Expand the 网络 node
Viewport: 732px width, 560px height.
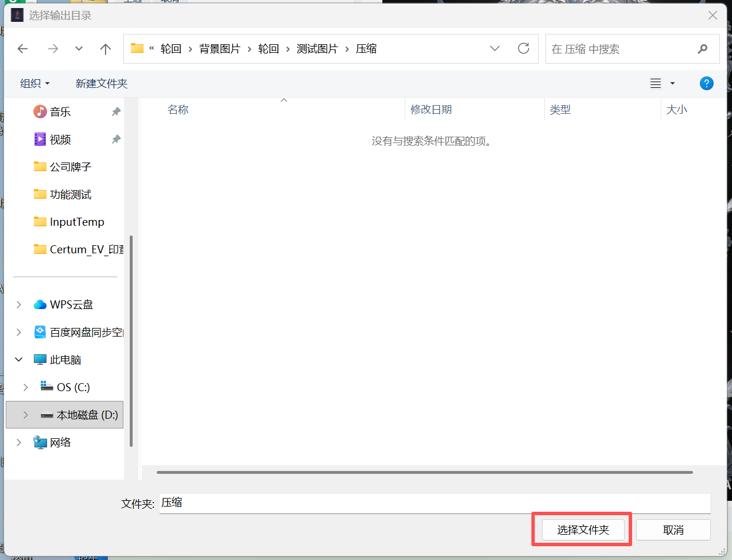click(19, 442)
